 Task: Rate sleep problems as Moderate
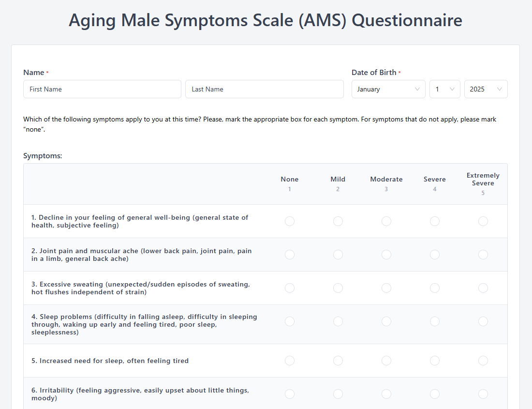tap(386, 321)
